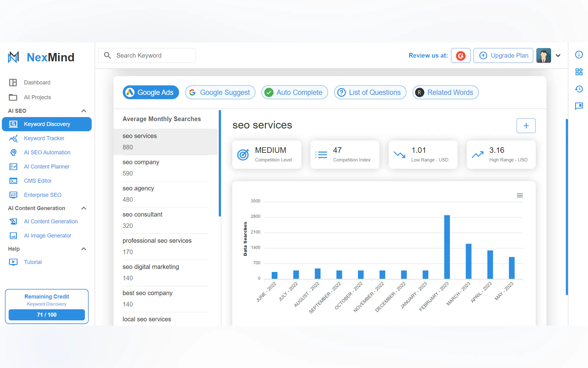Image resolution: width=588 pixels, height=368 pixels.
Task: Switch to the Google Suggest tab
Action: click(220, 92)
